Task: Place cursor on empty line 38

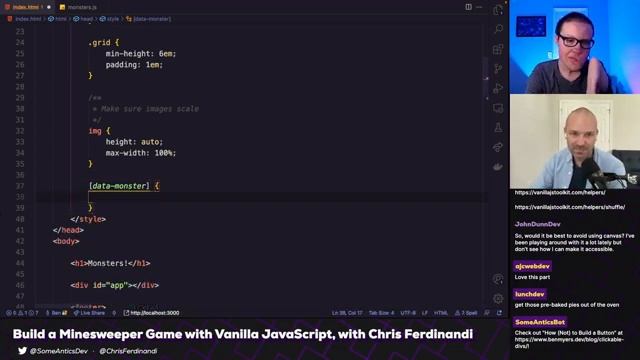Action: pos(261,197)
